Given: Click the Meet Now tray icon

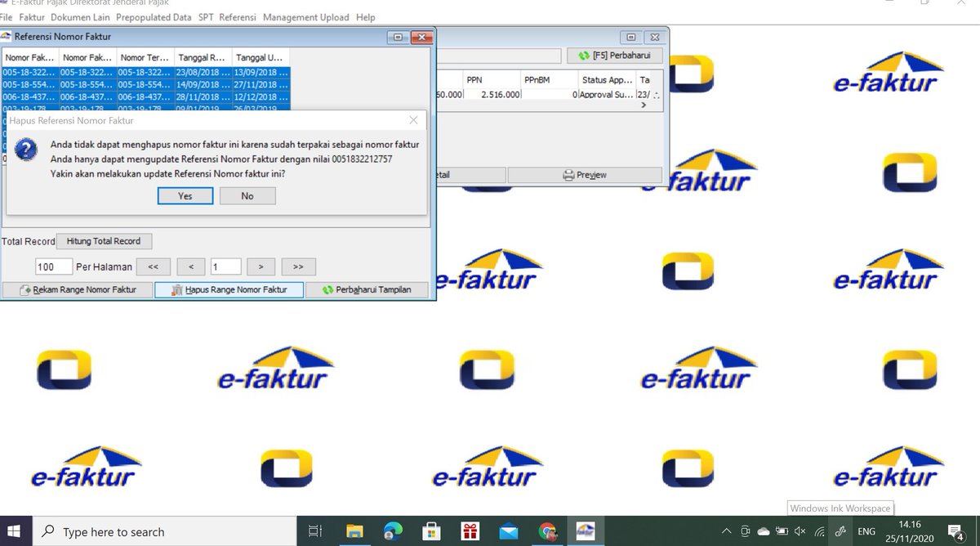Looking at the screenshot, I should click(x=745, y=531).
